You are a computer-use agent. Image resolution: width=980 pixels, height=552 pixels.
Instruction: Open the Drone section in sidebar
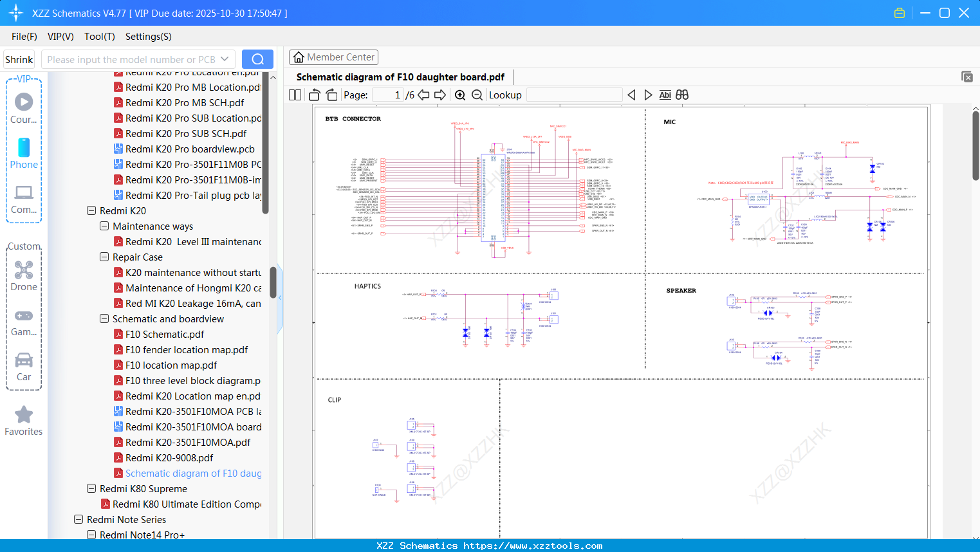click(x=23, y=276)
